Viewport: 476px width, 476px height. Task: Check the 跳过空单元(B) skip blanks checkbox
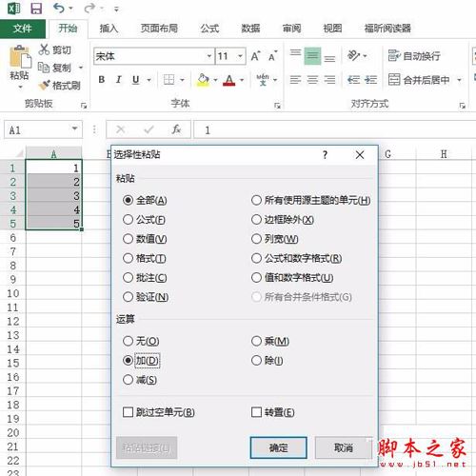[x=128, y=412]
